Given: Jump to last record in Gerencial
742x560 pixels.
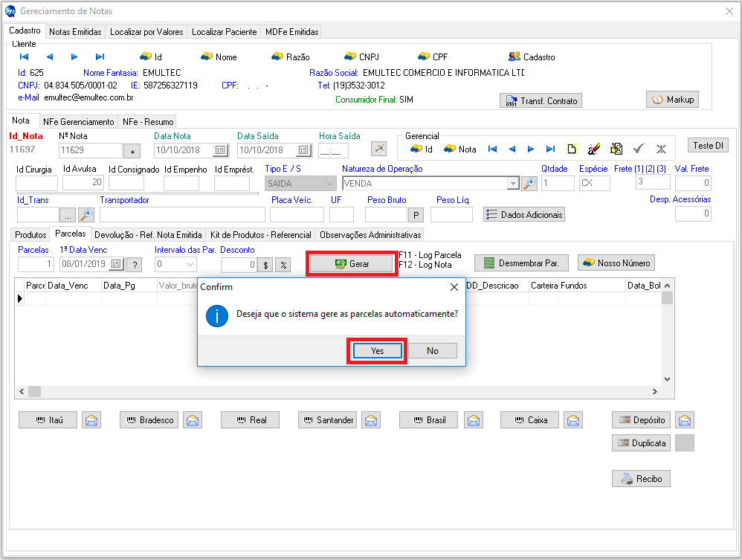Looking at the screenshot, I should [x=550, y=149].
